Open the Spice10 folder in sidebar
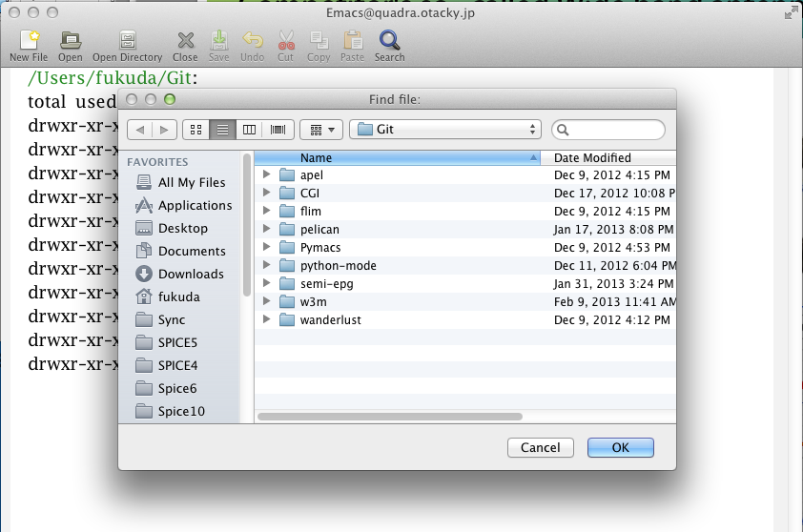The image size is (803, 532). click(170, 411)
